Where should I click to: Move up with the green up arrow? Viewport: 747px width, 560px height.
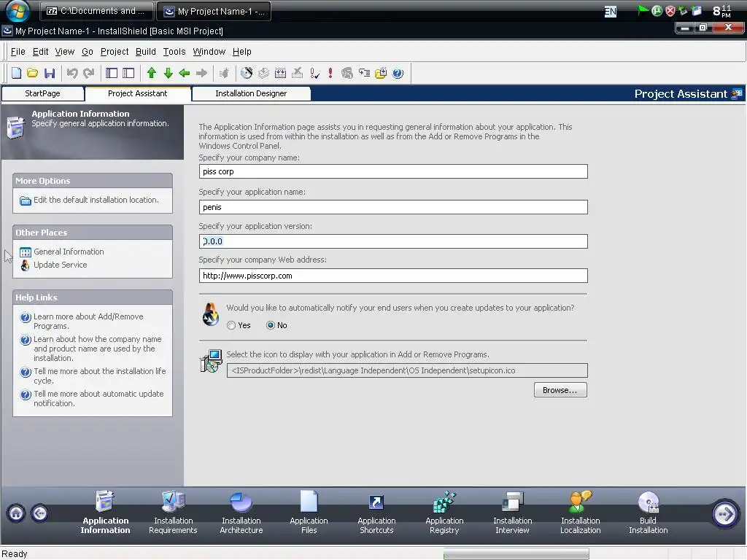pos(152,73)
